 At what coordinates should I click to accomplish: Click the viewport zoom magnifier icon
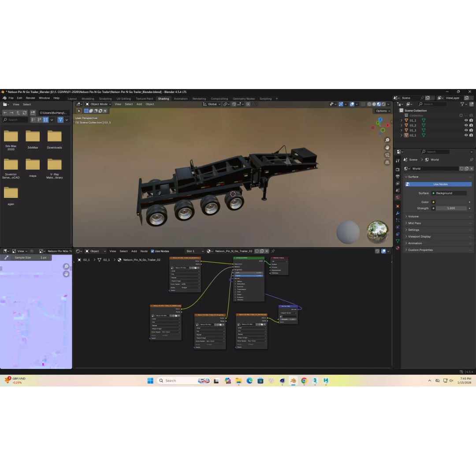point(387,140)
